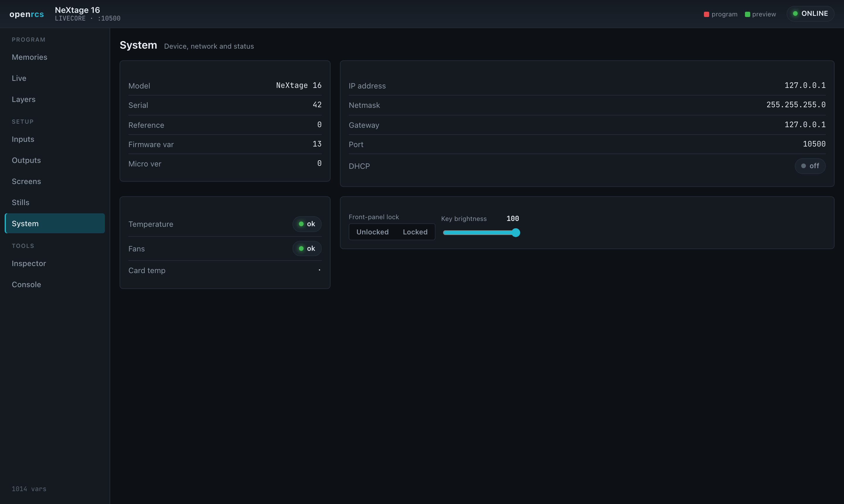This screenshot has width=844, height=504.
Task: Click the red program indicator square
Action: 707,14
